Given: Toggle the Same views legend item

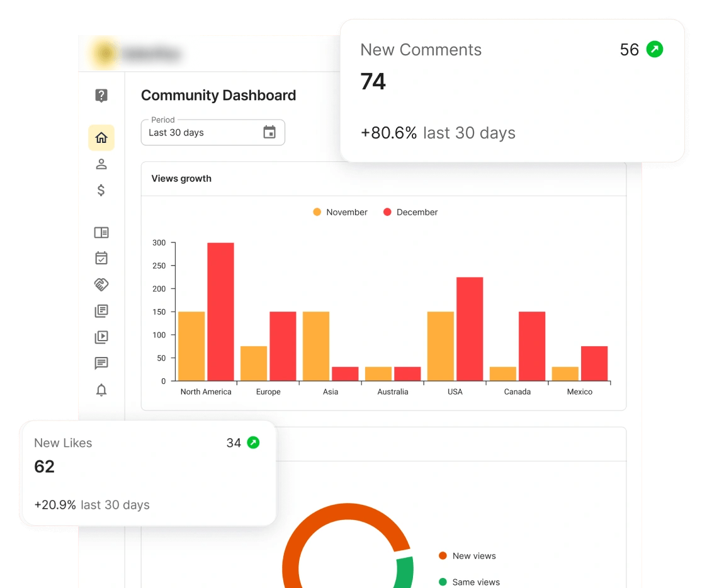Looking at the screenshot, I should tap(470, 582).
